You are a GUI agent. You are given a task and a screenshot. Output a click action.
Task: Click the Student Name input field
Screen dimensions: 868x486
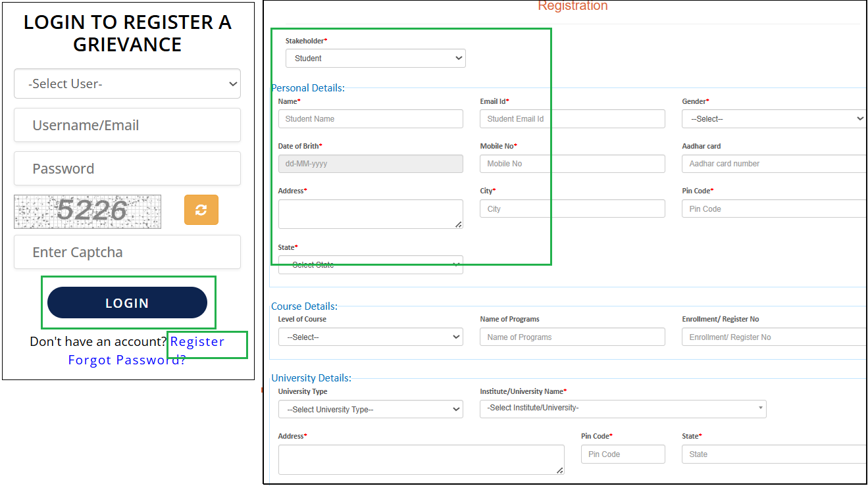pos(370,119)
